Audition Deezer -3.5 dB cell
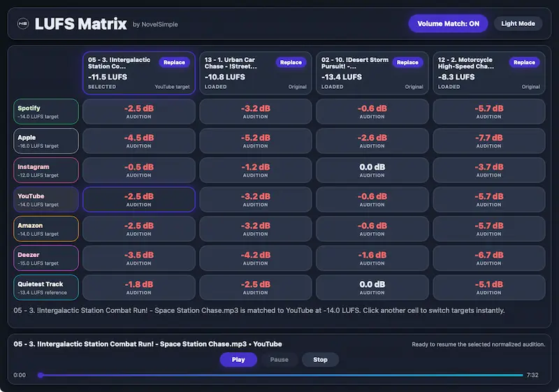Image resolution: width=559 pixels, height=392 pixels. point(139,258)
